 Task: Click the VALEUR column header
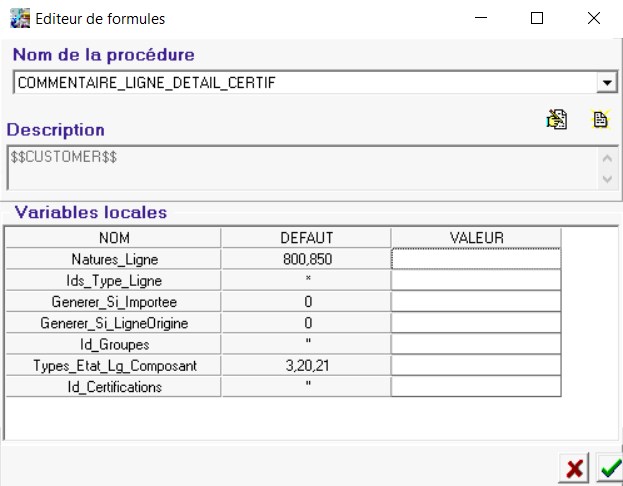pos(475,237)
